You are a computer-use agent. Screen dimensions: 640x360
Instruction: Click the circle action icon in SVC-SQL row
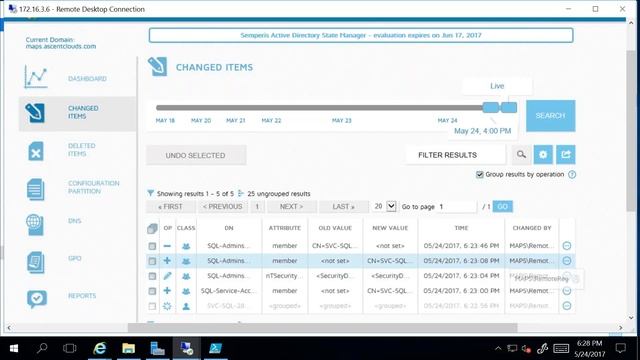567,306
